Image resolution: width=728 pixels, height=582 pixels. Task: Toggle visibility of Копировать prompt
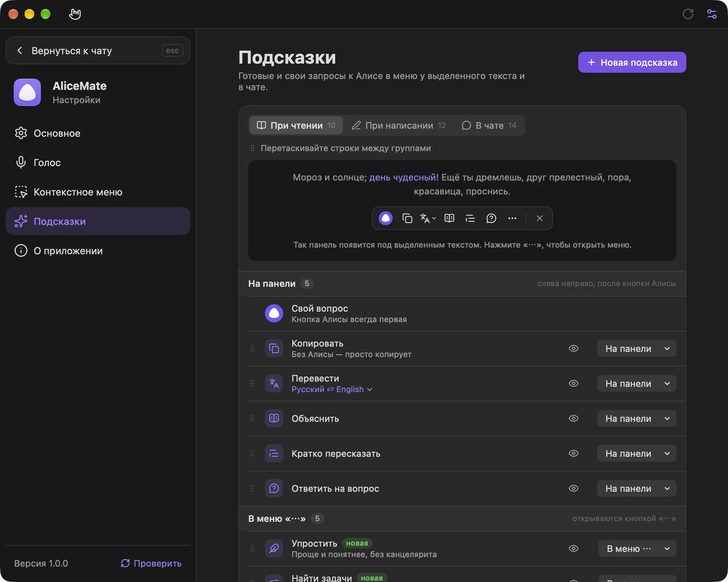tap(573, 348)
